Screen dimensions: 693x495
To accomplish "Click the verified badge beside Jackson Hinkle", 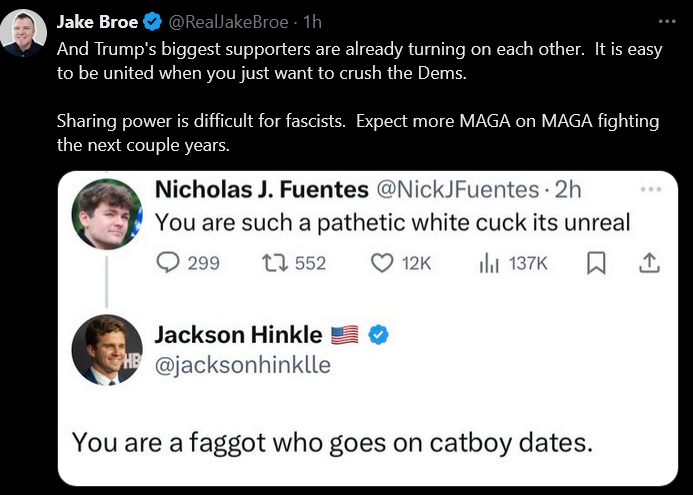I will (378, 335).
